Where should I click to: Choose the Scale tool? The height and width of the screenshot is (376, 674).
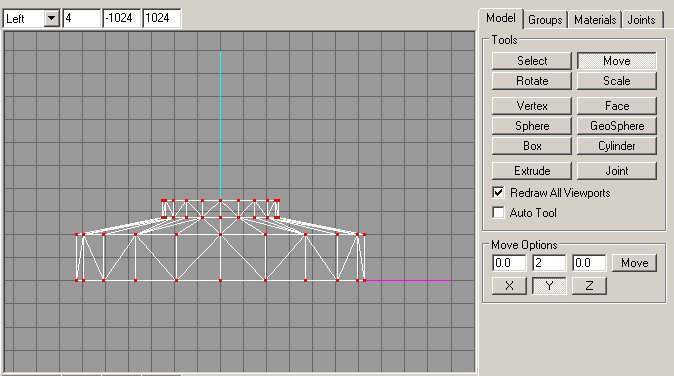[x=616, y=81]
